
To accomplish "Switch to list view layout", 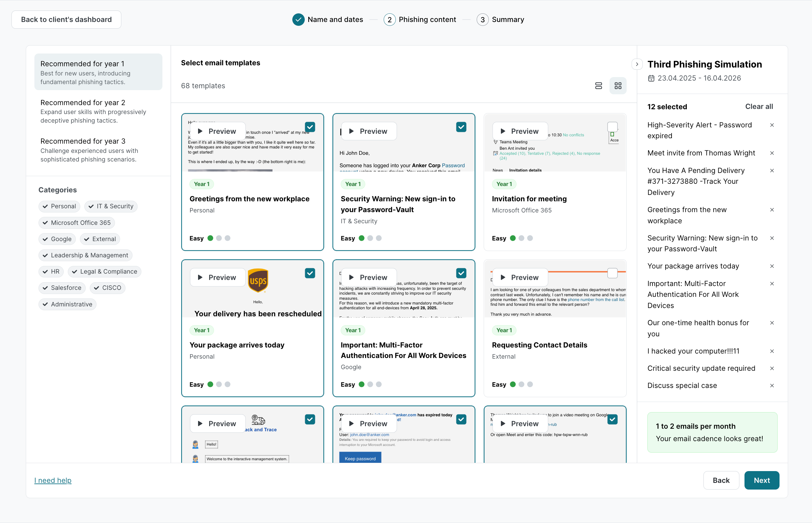I will click(598, 86).
